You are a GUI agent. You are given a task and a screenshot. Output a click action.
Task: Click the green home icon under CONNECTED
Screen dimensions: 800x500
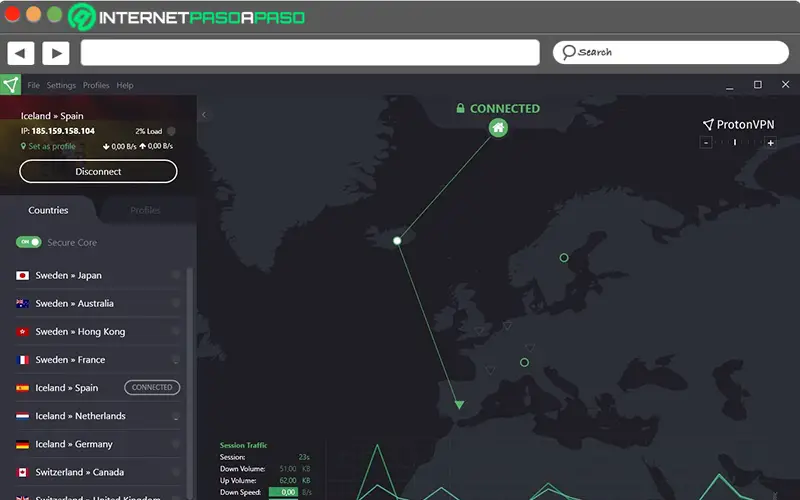[x=498, y=128]
